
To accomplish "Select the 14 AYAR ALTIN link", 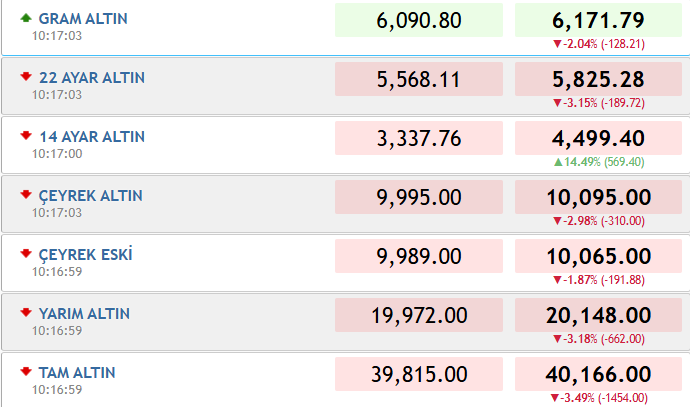I will pos(92,137).
